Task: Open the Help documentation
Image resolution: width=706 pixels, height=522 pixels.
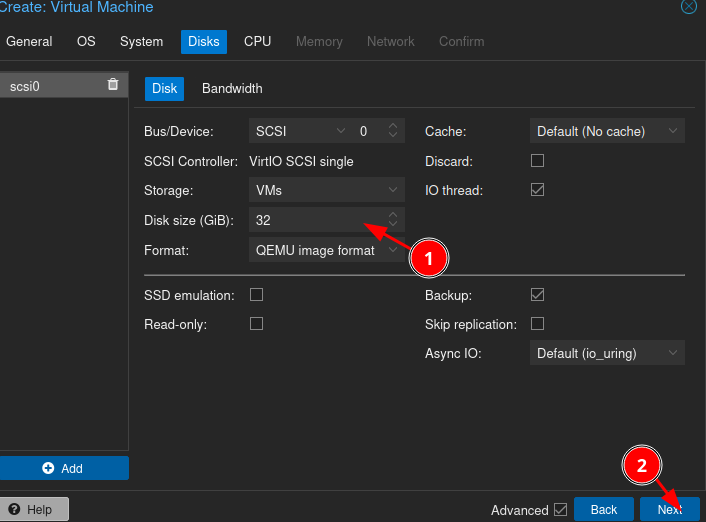Action: click(34, 510)
